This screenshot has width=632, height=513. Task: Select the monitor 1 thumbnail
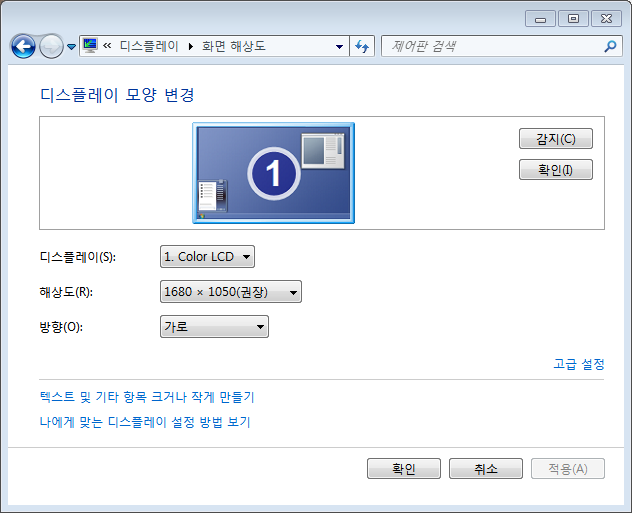coord(274,173)
